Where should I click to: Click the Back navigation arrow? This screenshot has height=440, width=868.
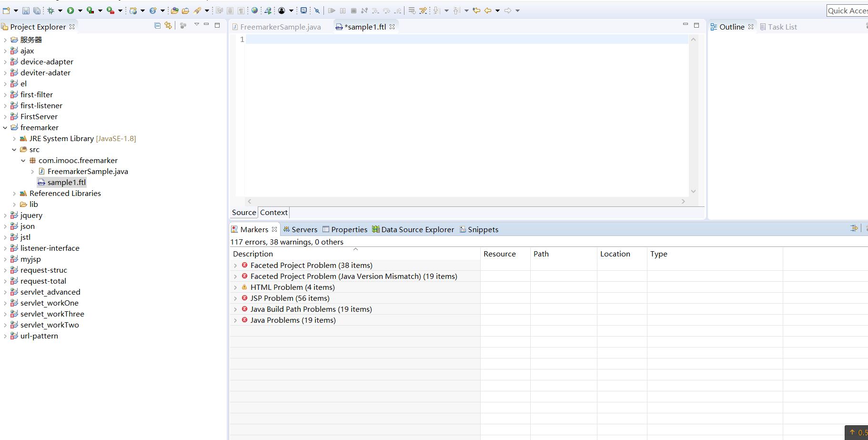488,10
